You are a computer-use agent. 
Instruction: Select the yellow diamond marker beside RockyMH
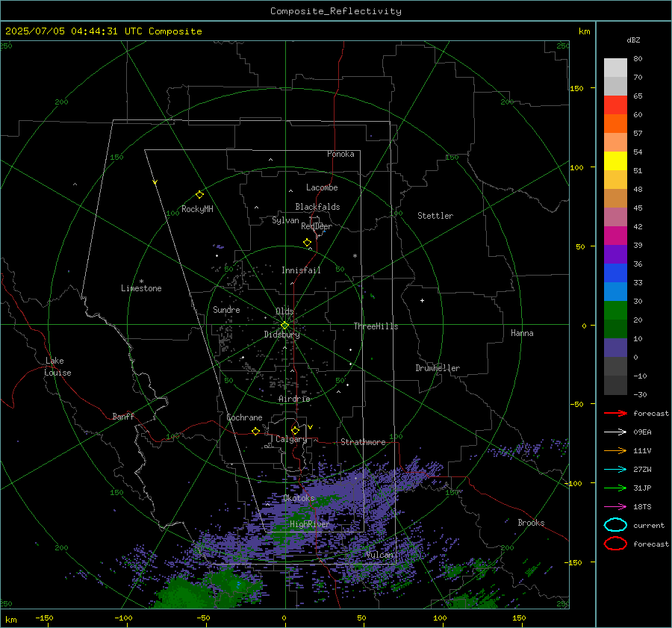click(199, 195)
